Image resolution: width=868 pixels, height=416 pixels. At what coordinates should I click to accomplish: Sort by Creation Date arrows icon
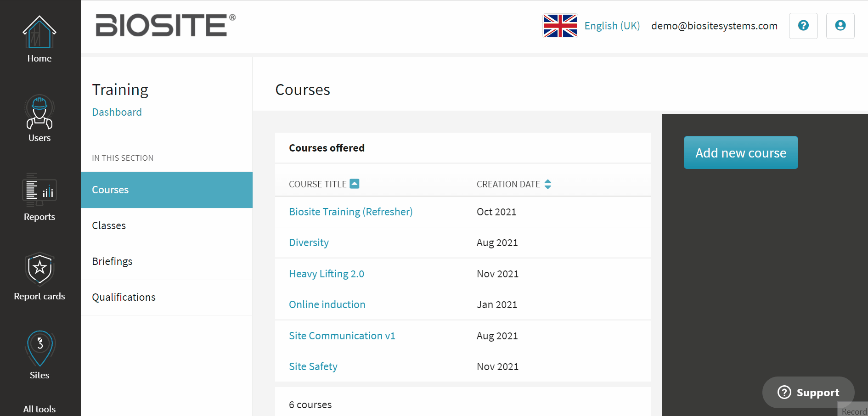(548, 184)
